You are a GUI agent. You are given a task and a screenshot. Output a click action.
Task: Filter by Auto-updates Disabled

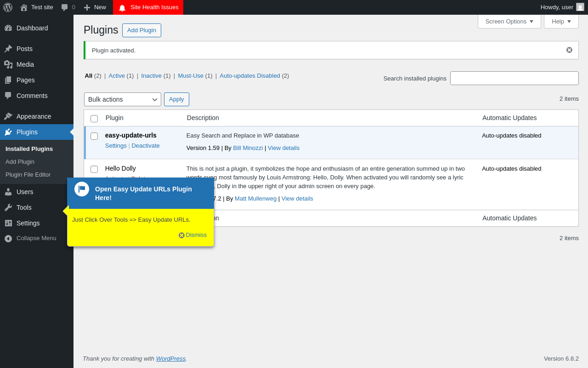click(250, 75)
